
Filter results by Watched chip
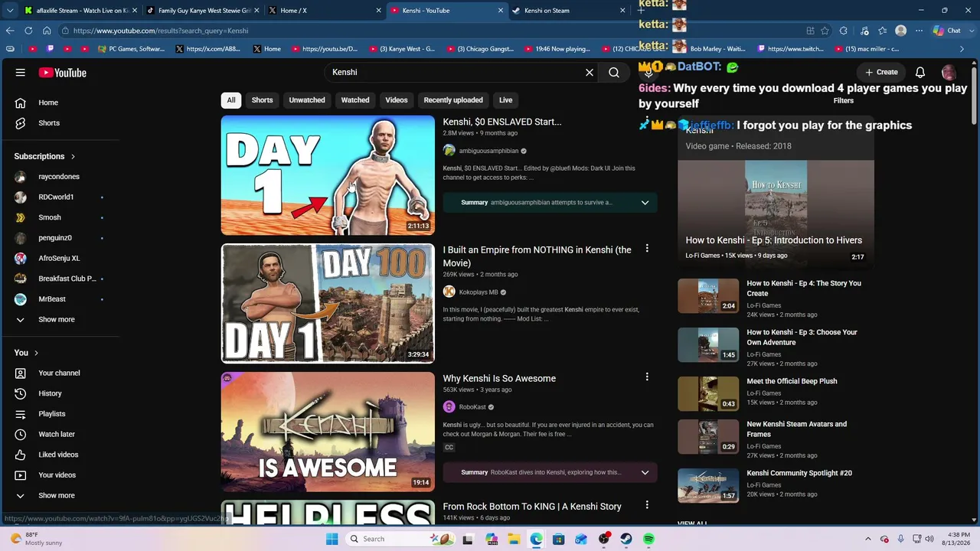click(x=355, y=100)
